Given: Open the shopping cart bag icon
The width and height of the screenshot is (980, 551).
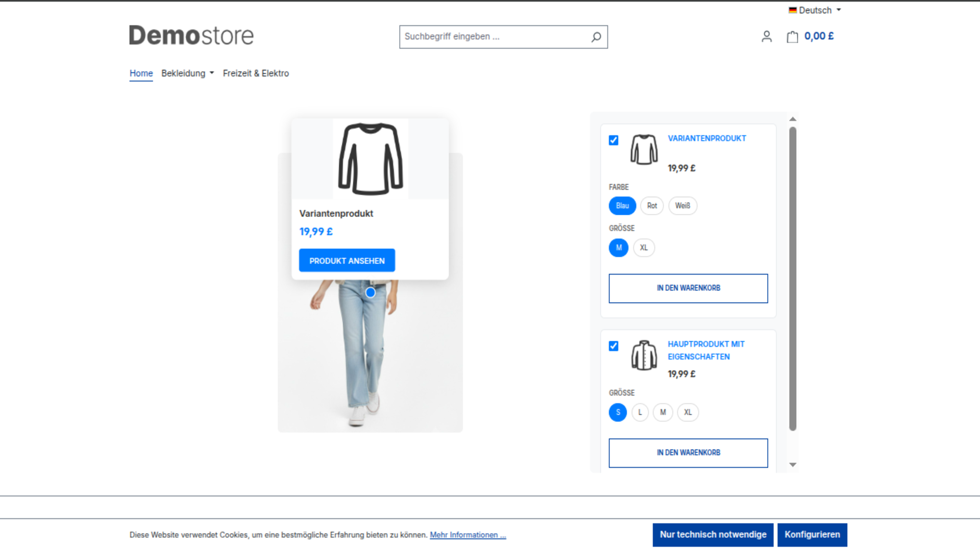Looking at the screenshot, I should pyautogui.click(x=792, y=36).
